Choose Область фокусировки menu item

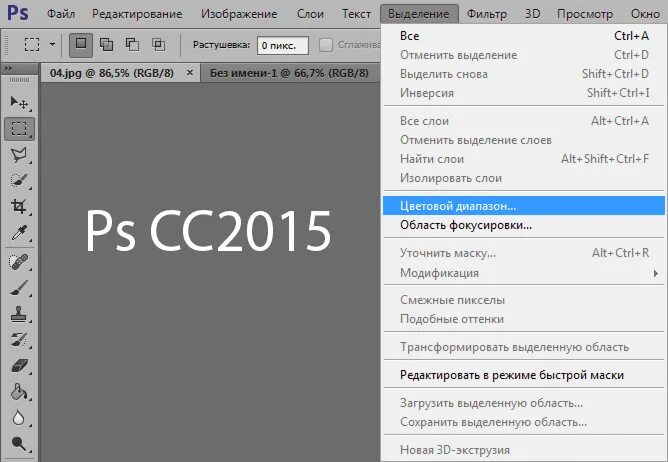pos(524,225)
